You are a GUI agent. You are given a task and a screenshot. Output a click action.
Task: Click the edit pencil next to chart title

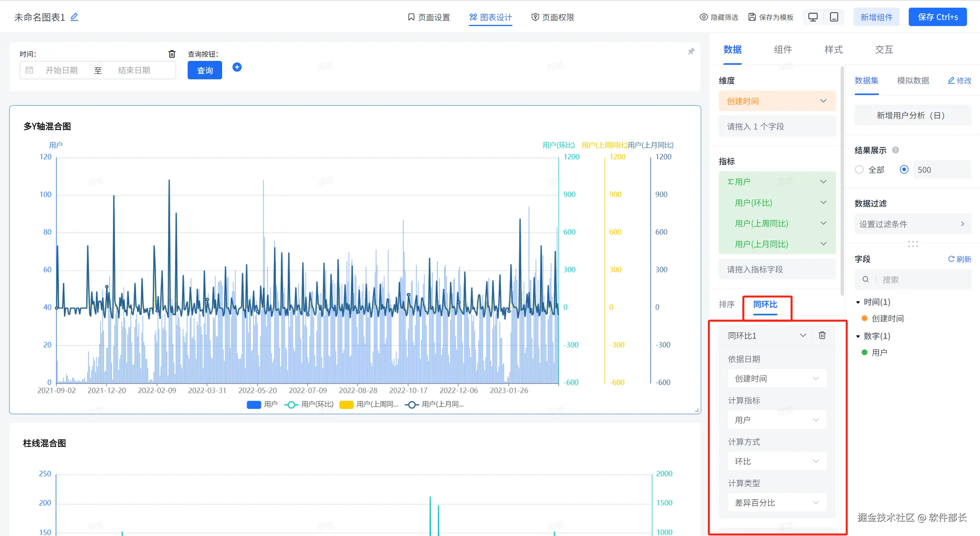(x=74, y=17)
